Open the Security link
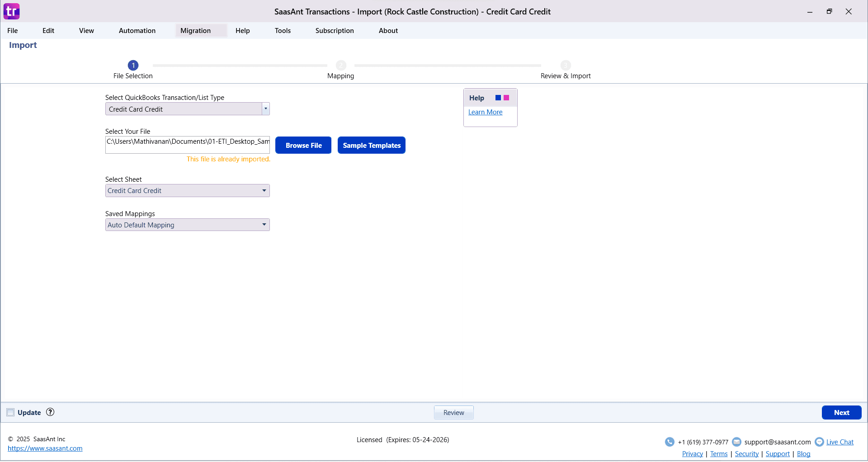868x462 pixels. point(747,454)
